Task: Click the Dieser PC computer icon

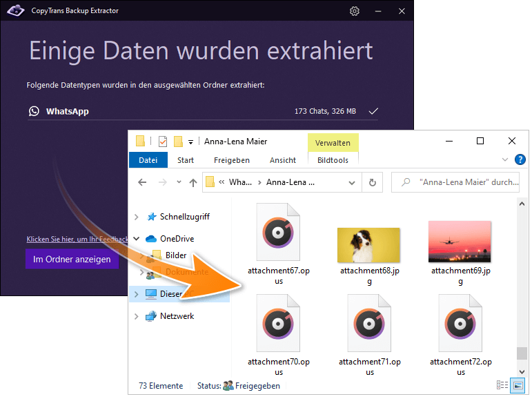Action: 151,294
